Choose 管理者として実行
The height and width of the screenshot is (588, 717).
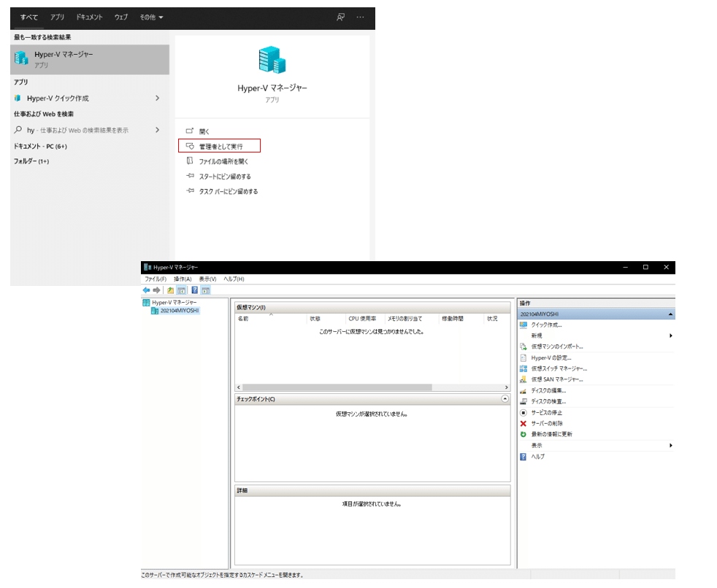point(219,146)
